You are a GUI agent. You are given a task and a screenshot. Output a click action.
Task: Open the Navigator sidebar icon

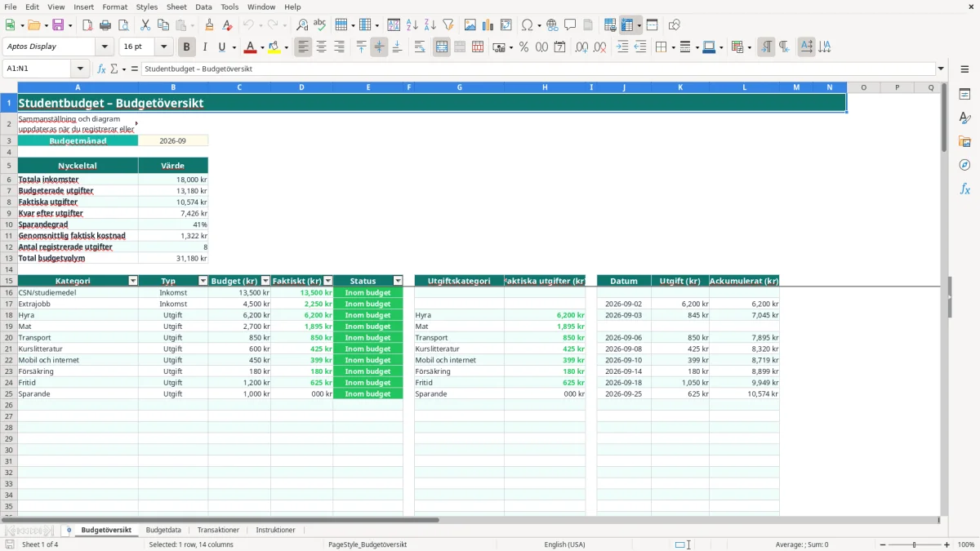coord(964,165)
